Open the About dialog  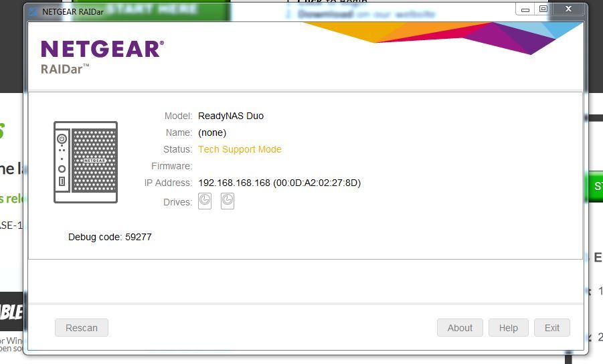tap(460, 328)
